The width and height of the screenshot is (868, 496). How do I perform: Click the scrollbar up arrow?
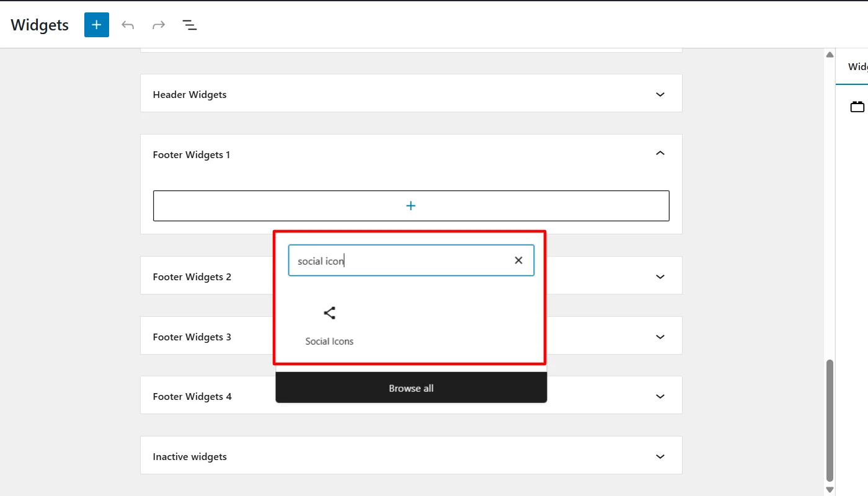[x=830, y=55]
